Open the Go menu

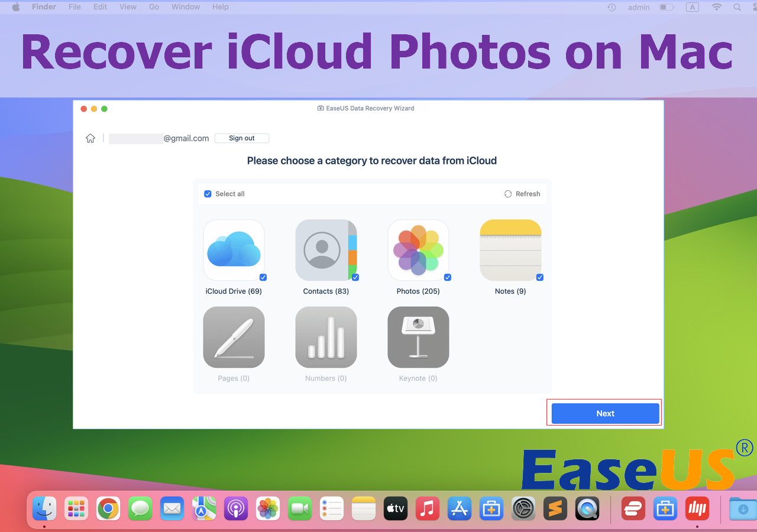pos(154,7)
